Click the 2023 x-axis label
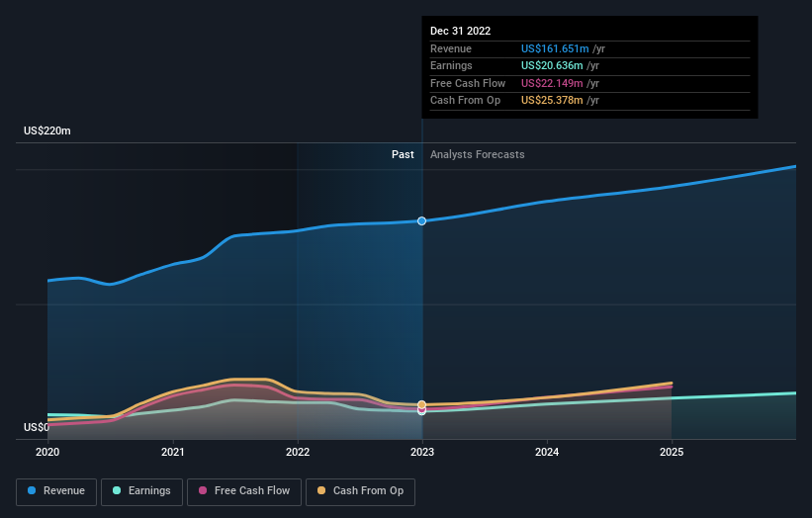The image size is (812, 518). (x=422, y=452)
